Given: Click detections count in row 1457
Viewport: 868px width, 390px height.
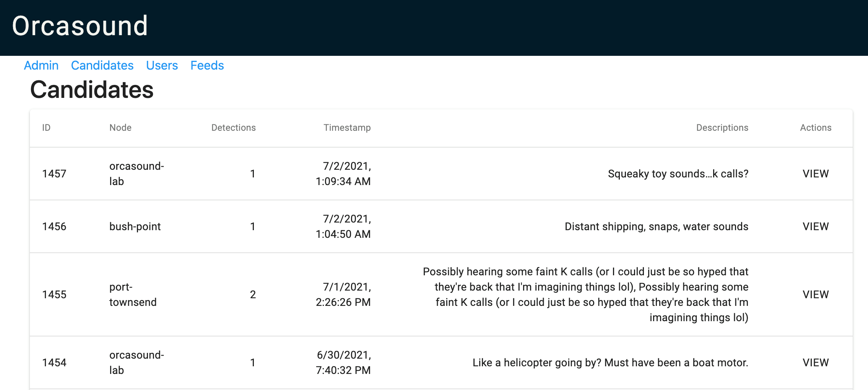Looking at the screenshot, I should pos(253,174).
